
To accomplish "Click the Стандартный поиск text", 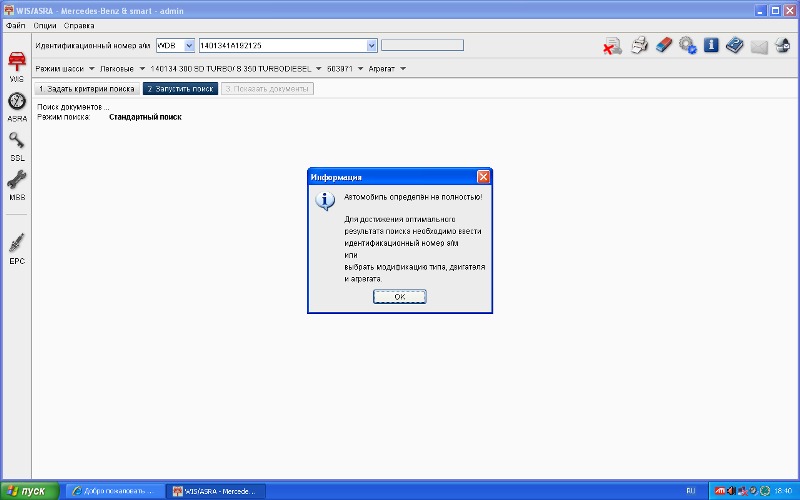I will 145,117.
